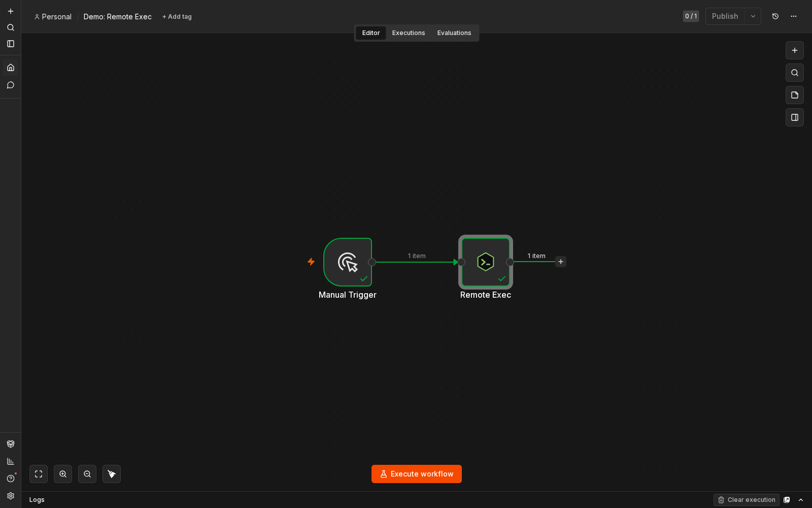
Task: Click the Remote Exec output connector
Action: (x=510, y=262)
